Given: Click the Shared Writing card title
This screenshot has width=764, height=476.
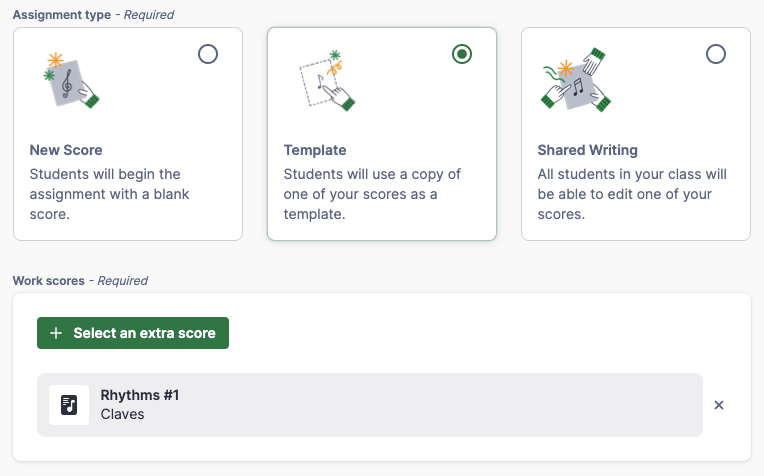Looking at the screenshot, I should [587, 150].
